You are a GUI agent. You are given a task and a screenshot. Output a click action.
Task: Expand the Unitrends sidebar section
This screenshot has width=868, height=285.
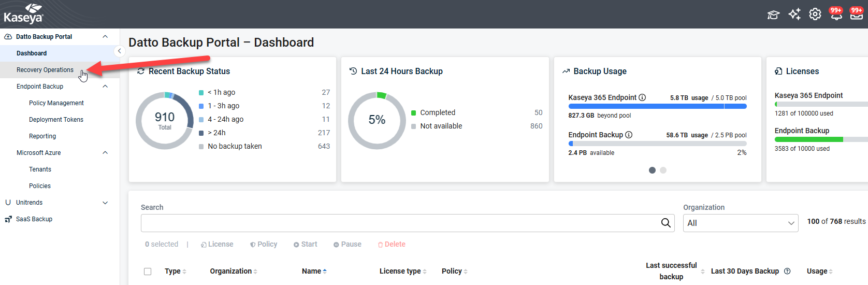(105, 203)
